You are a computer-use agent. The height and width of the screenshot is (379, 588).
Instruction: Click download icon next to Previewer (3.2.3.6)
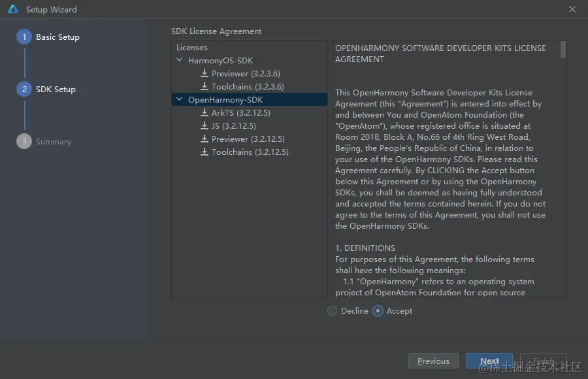point(204,73)
